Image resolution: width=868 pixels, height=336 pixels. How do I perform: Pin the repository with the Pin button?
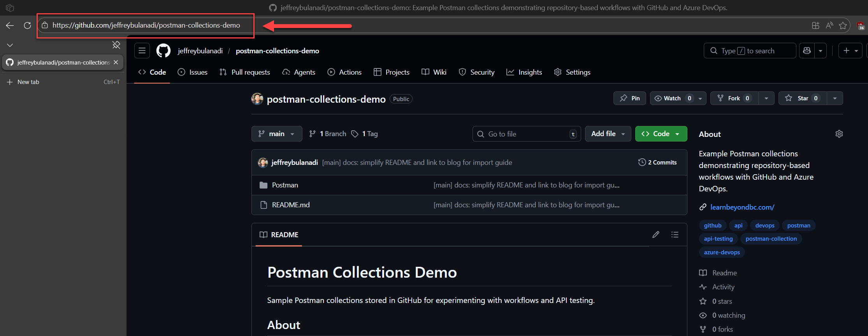(630, 98)
